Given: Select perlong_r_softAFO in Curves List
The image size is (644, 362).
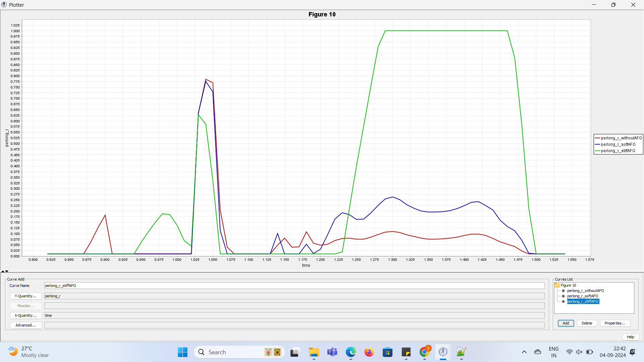Looking at the screenshot, I should tap(583, 296).
